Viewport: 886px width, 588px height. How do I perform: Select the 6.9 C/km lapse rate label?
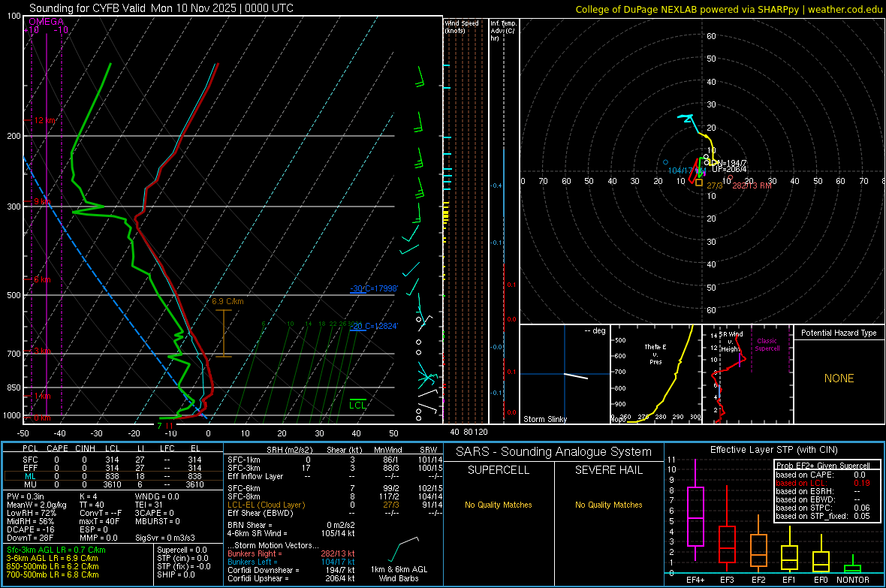(228, 301)
